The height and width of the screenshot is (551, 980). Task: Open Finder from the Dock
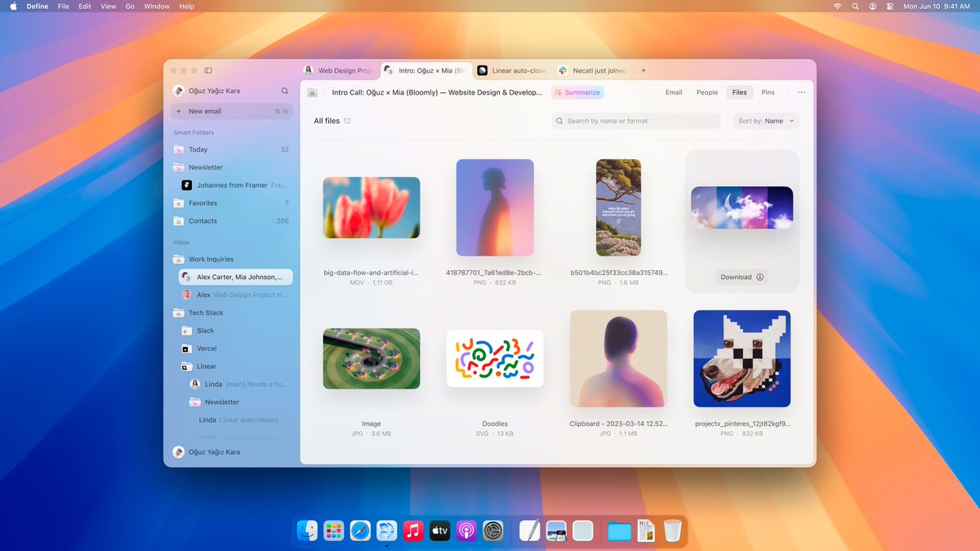[x=308, y=531]
